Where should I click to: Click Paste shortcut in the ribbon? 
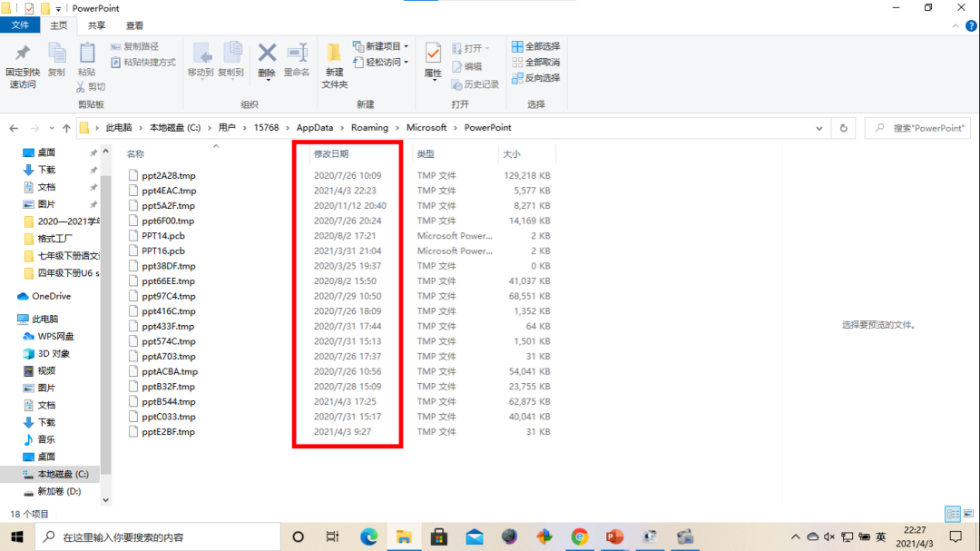click(143, 62)
